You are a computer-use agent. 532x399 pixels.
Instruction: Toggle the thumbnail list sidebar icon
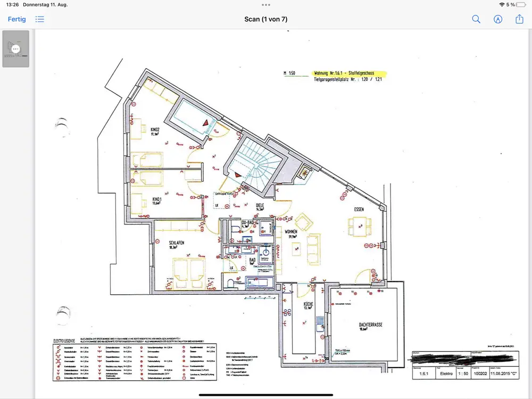40,19
